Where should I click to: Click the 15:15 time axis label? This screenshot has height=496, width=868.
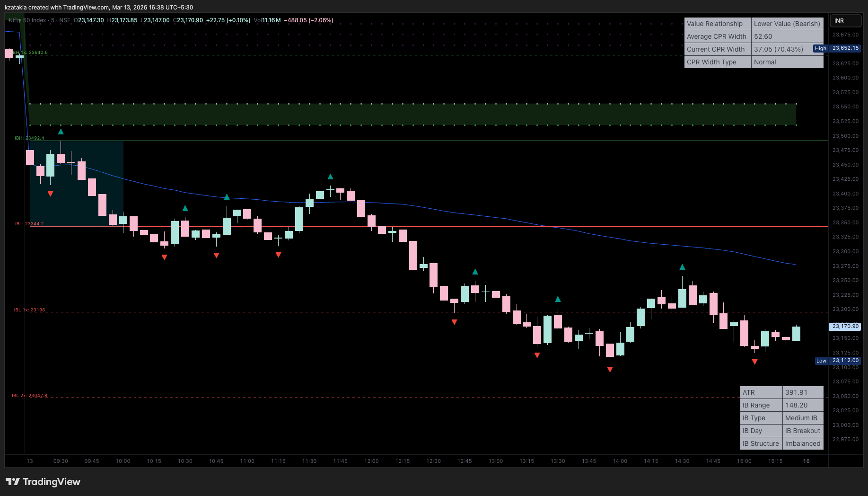[x=775, y=461]
